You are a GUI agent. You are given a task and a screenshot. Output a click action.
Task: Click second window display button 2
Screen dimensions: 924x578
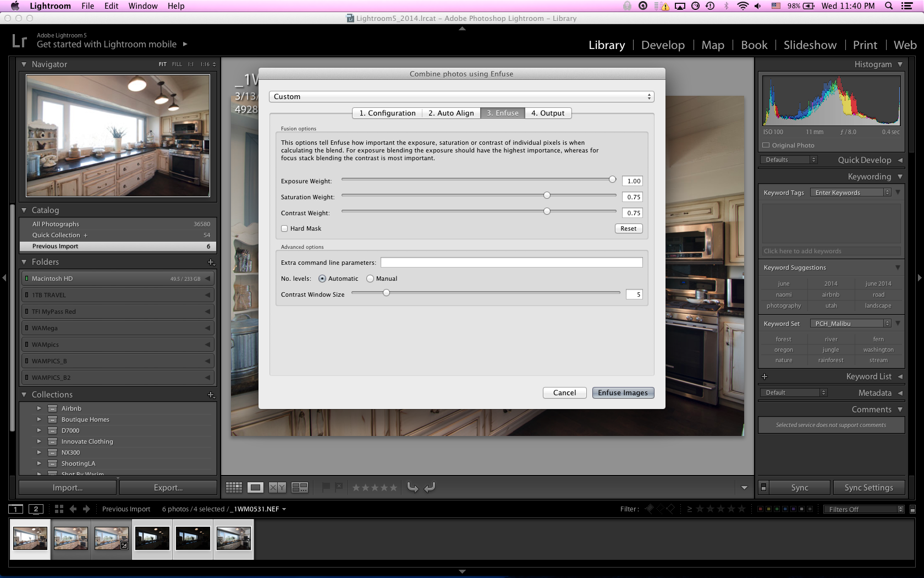pyautogui.click(x=36, y=509)
